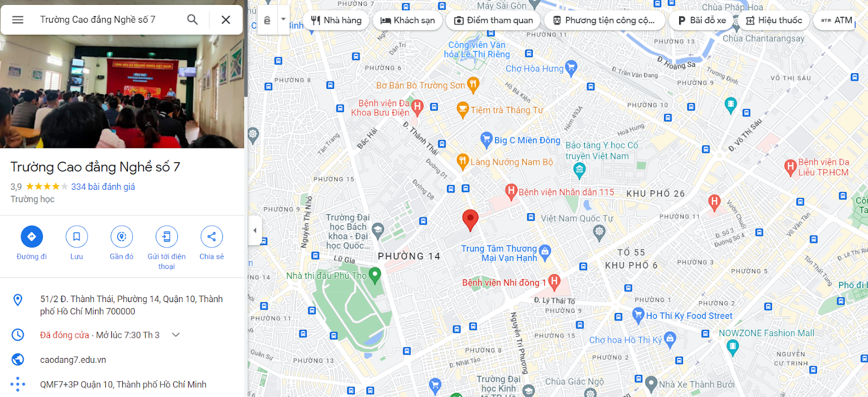Save the place using Lưu icon
Viewport: 868px width, 397px height.
tap(76, 236)
